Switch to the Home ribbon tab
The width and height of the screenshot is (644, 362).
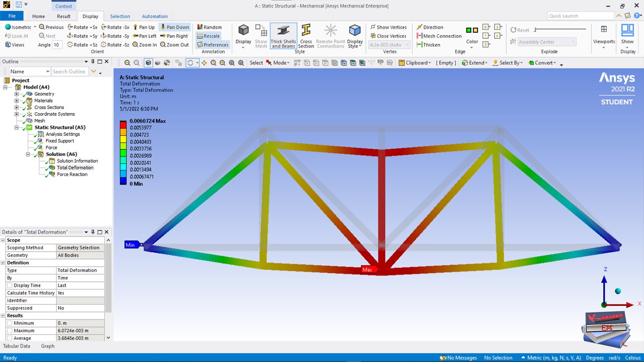tap(38, 16)
